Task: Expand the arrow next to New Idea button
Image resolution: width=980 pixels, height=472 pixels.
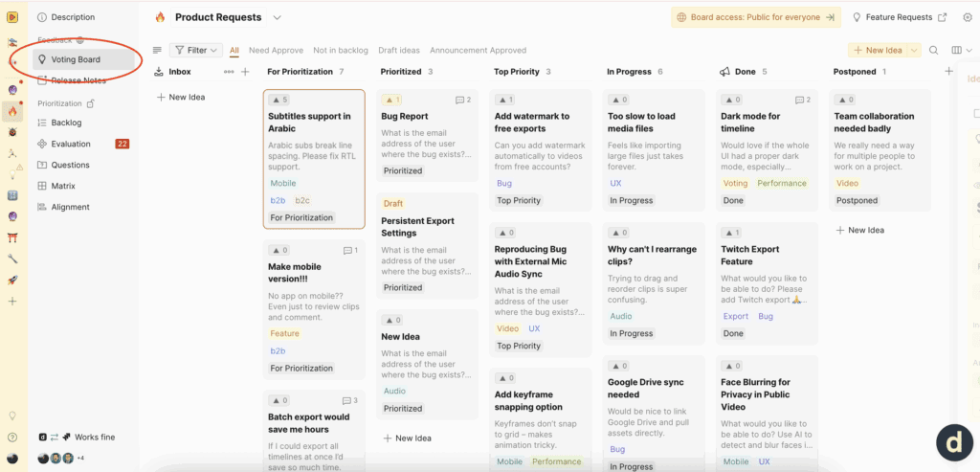Action: pos(914,50)
